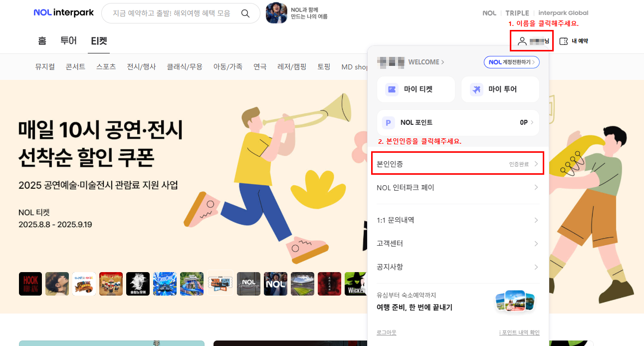Click the NOL 포인트 P icon
Screen dimensions: 644x346
point(388,122)
